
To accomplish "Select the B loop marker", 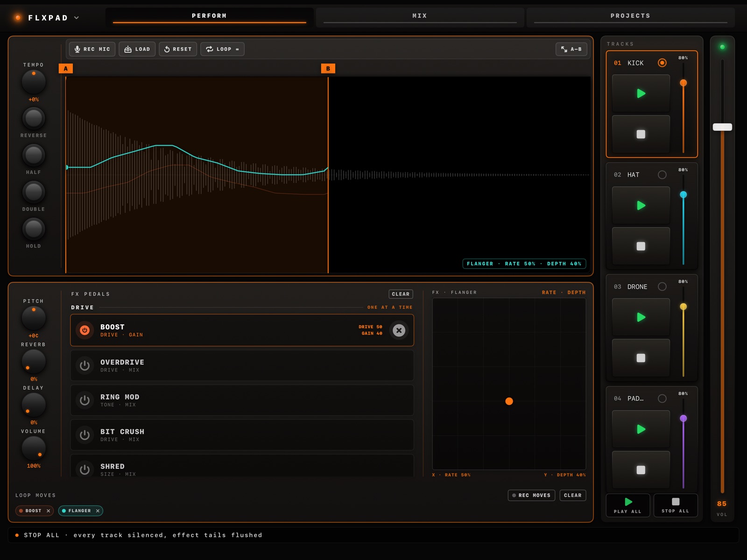I will [x=328, y=69].
